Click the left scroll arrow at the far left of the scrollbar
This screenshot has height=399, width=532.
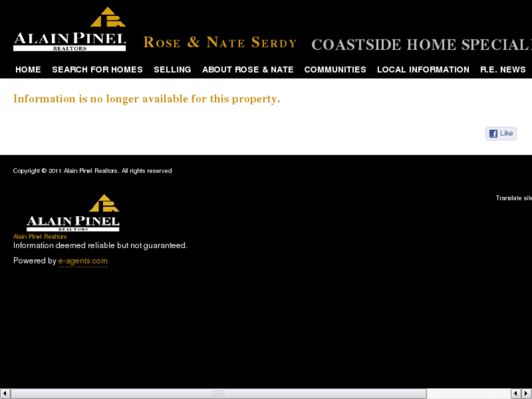[5, 394]
